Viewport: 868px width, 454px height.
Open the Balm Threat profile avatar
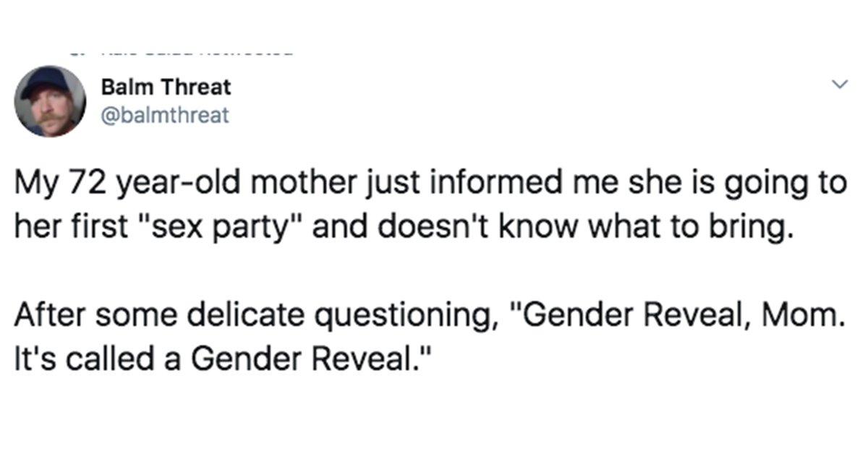pos(51,101)
